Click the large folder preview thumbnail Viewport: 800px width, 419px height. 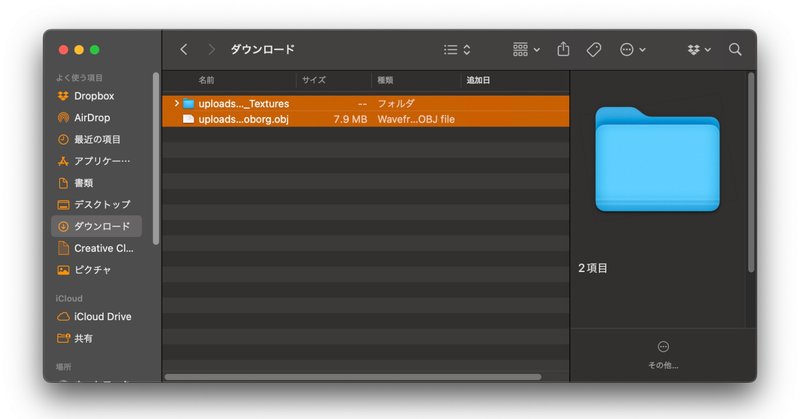[657, 159]
